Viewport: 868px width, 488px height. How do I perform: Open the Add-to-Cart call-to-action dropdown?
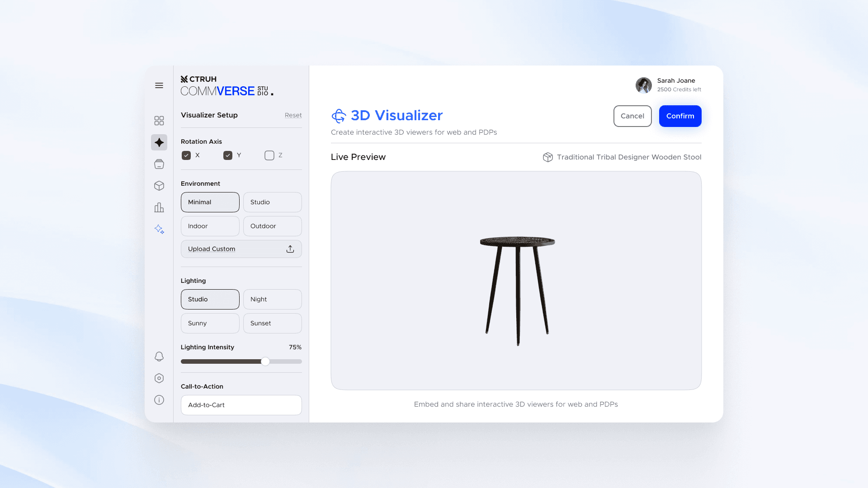[241, 405]
